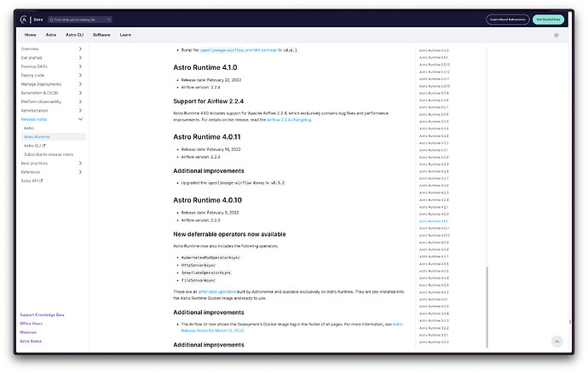
Task: Open the Release notes sidebar label
Action: tap(34, 119)
